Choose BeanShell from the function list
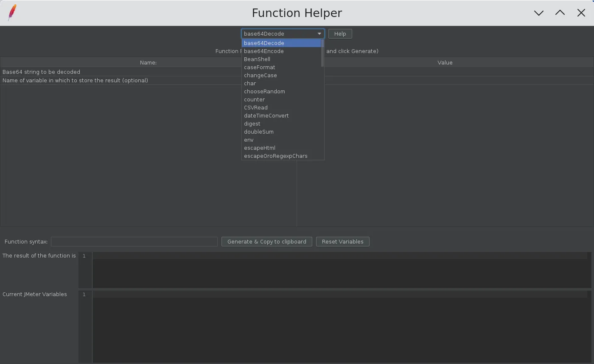This screenshot has height=364, width=594. tap(281, 59)
